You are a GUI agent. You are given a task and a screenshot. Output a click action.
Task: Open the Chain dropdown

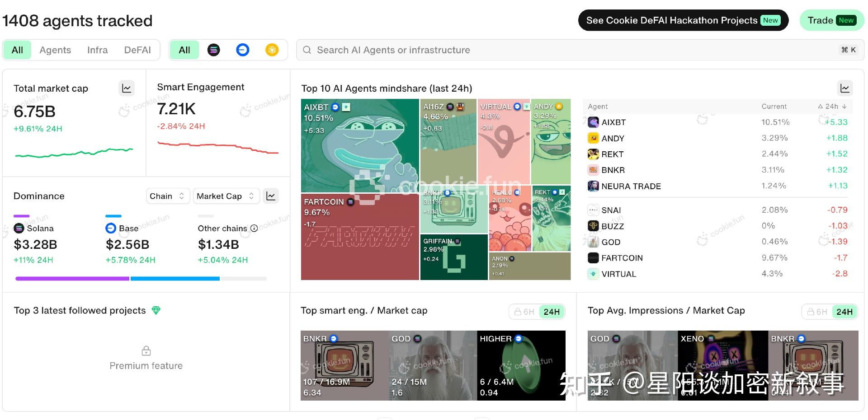click(x=168, y=196)
